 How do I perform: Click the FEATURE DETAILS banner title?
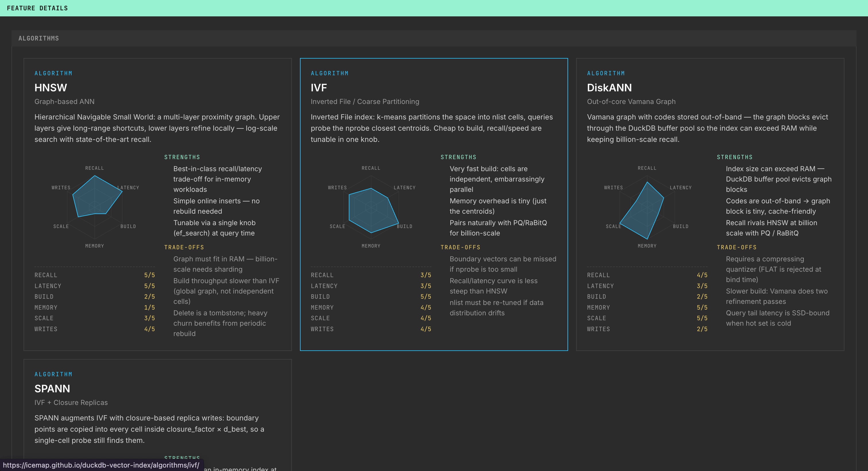[37, 8]
